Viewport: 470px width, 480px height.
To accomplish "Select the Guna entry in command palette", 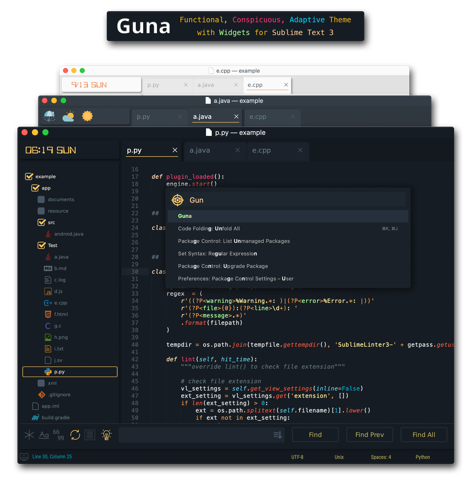I will click(x=288, y=216).
